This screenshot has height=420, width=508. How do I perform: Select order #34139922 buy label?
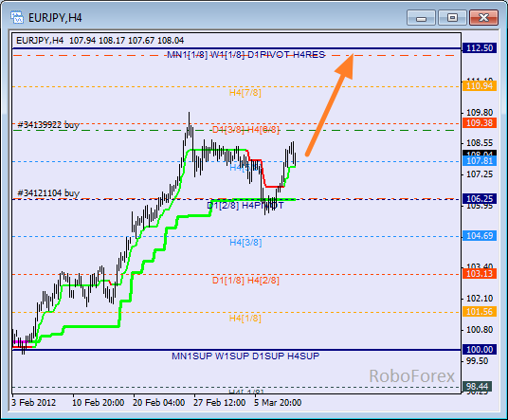tap(48, 125)
